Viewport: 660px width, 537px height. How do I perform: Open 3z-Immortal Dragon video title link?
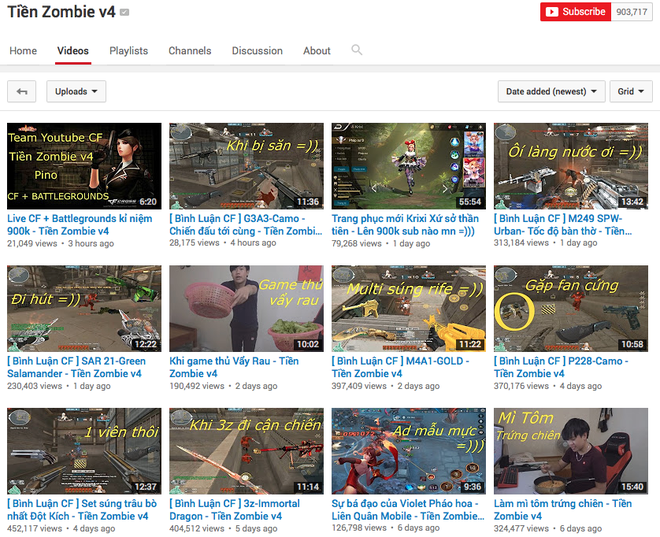[234, 510]
